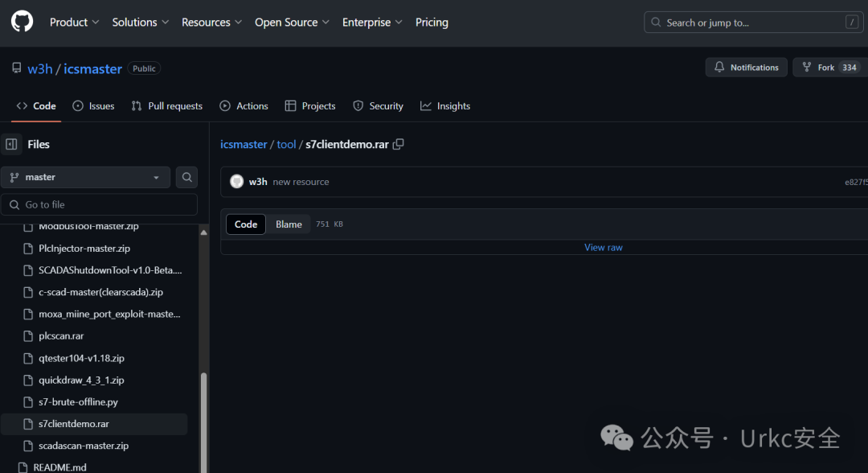Open the w3h user profile link
The width and height of the screenshot is (868, 473).
40,68
